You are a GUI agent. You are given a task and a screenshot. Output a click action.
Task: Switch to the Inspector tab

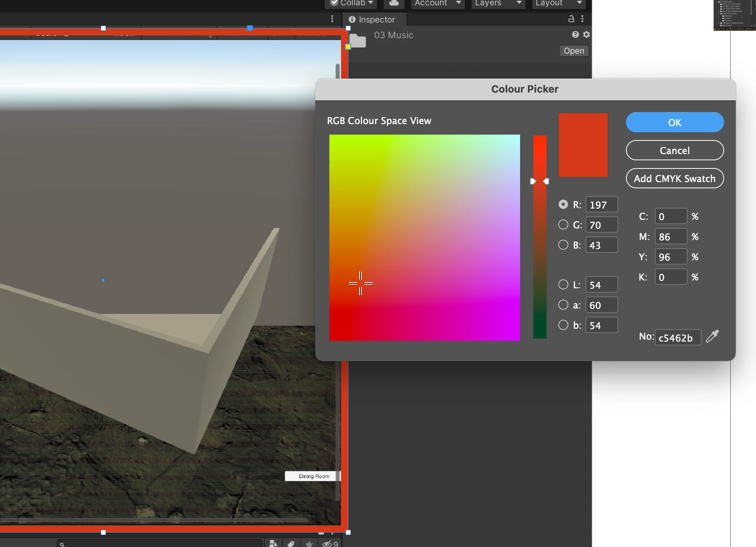[x=372, y=19]
